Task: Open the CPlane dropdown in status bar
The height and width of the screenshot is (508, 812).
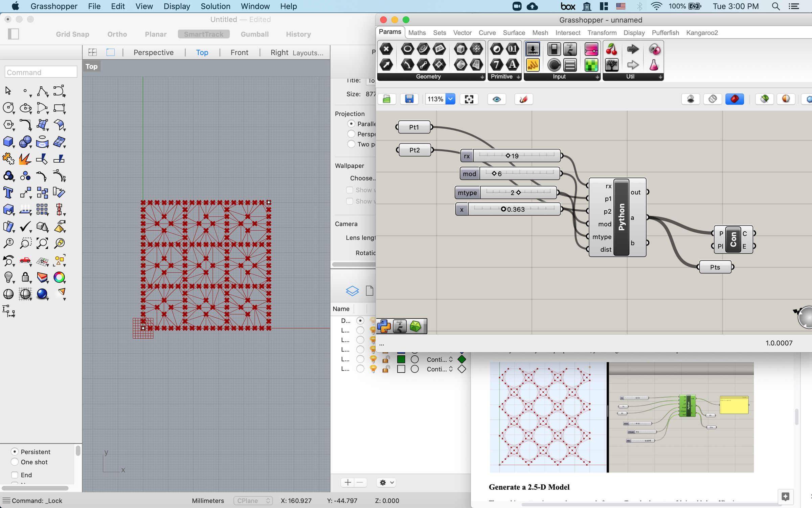Action: pyautogui.click(x=253, y=501)
